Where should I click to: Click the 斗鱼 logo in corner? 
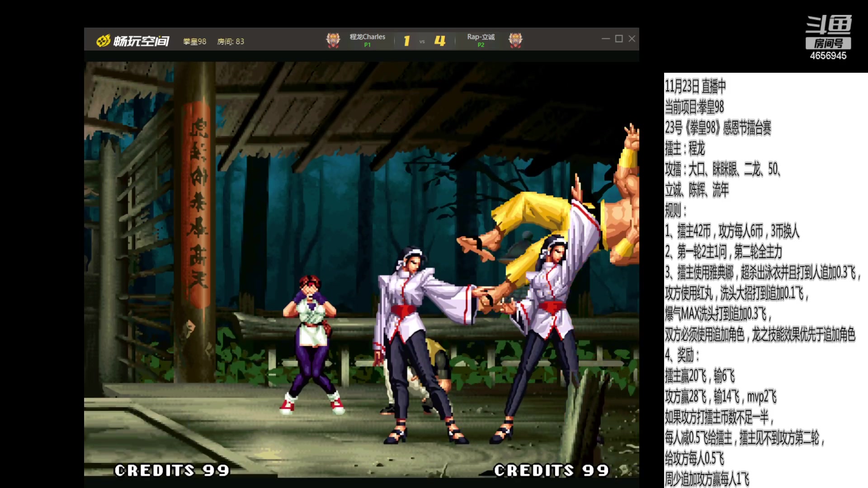tap(829, 25)
